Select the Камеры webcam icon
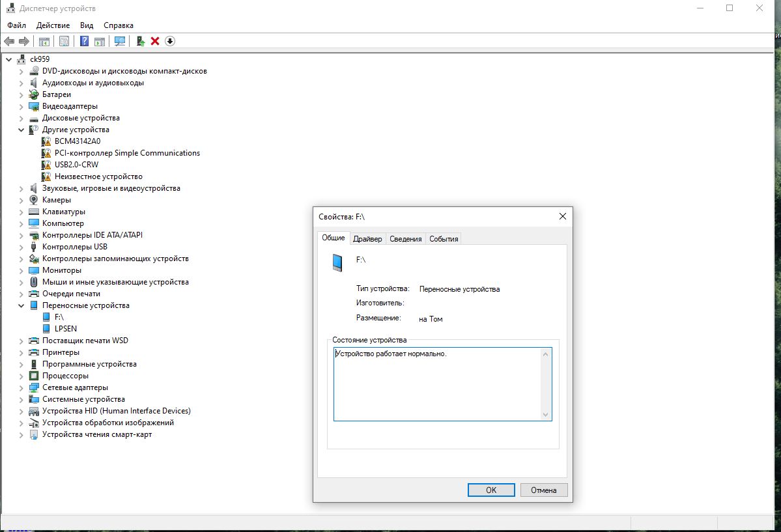 34,200
